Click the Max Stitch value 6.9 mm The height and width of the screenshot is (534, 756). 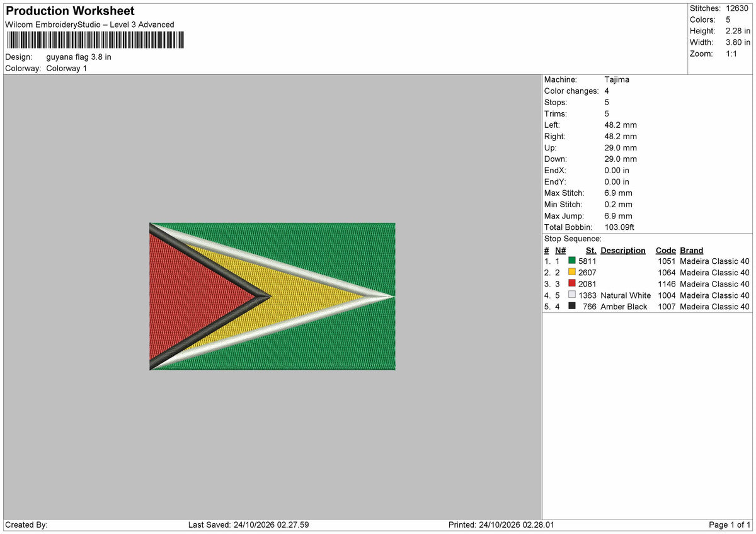pyautogui.click(x=619, y=193)
